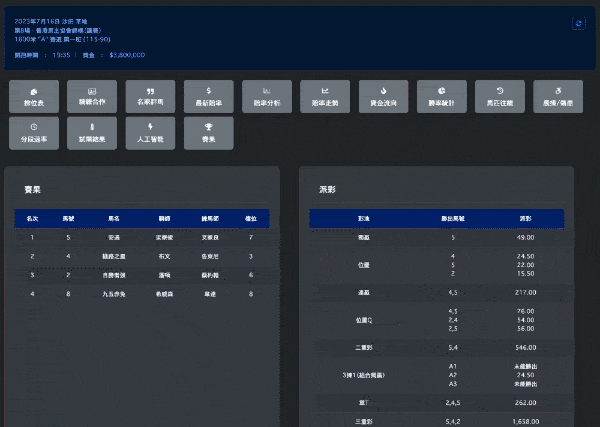Image resolution: width=600 pixels, height=427 pixels.
Task: Select first-place row for horse number 5
Action: pos(140,238)
